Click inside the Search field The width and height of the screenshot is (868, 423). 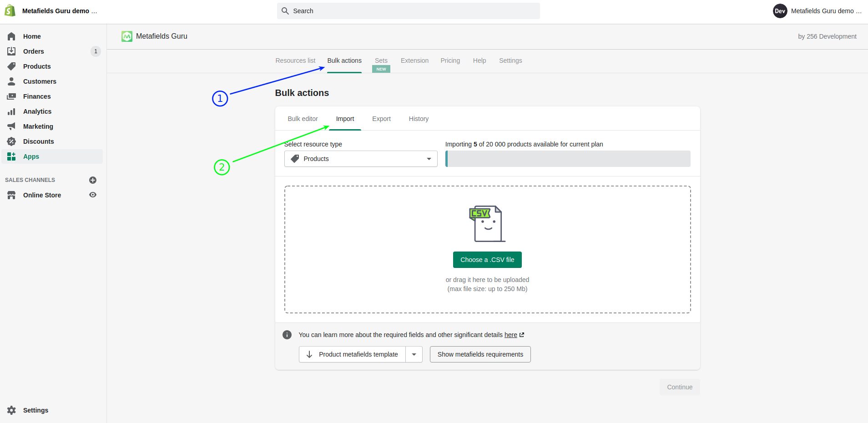coord(408,10)
